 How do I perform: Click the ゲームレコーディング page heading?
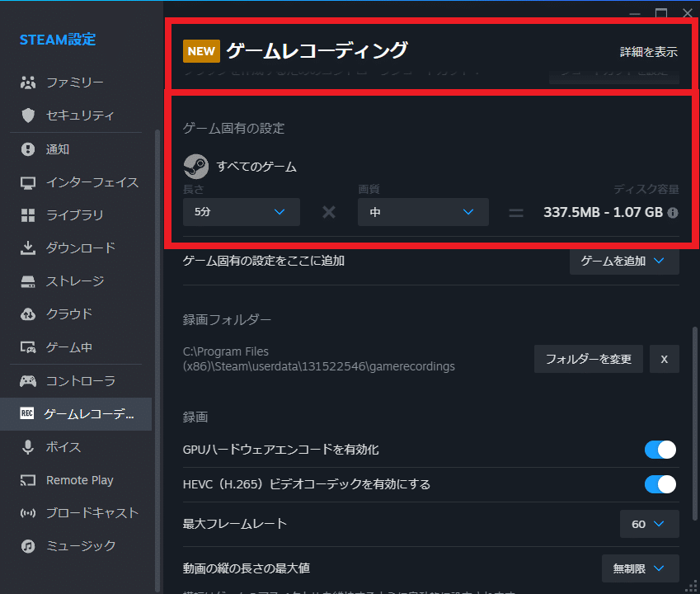[317, 50]
